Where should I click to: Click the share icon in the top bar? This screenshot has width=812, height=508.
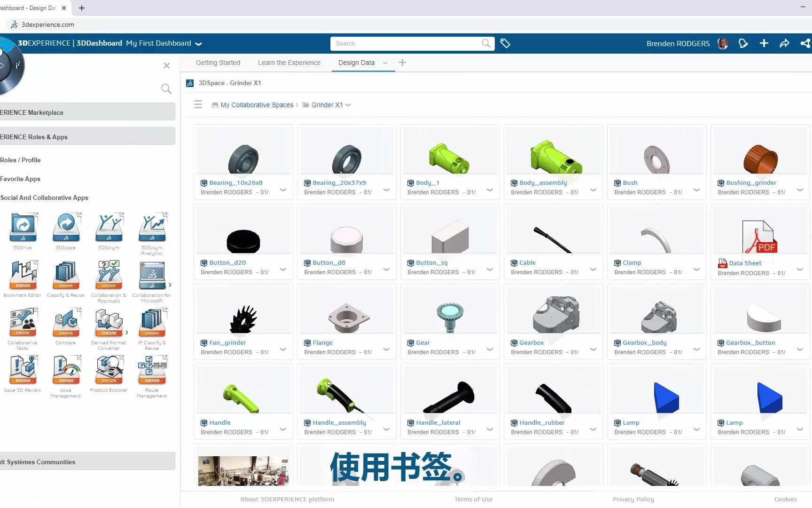coord(805,43)
